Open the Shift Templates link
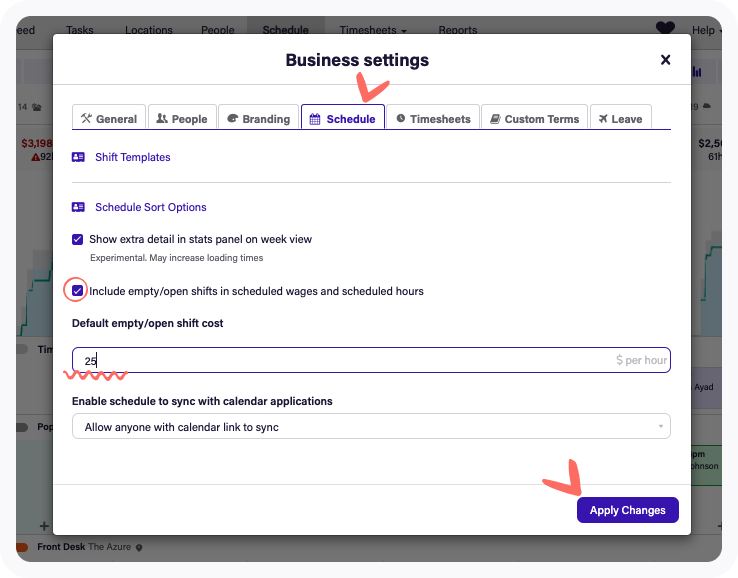738x578 pixels. (x=132, y=157)
